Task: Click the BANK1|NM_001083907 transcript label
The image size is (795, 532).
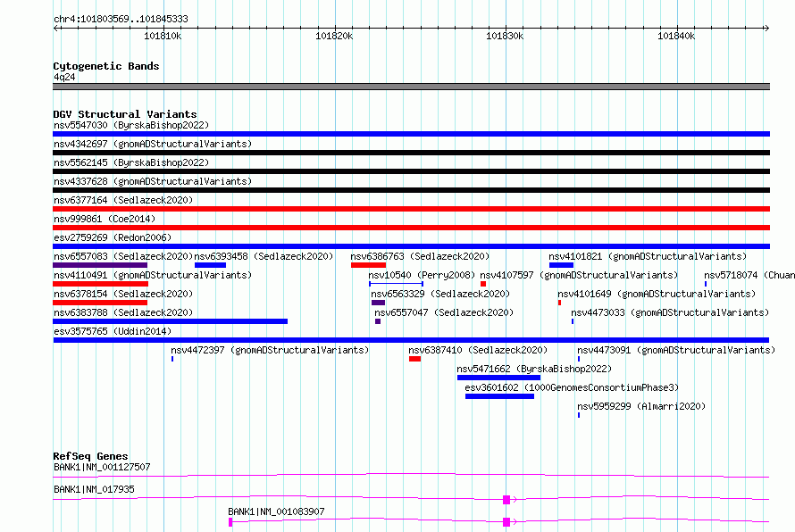Action: tap(276, 511)
